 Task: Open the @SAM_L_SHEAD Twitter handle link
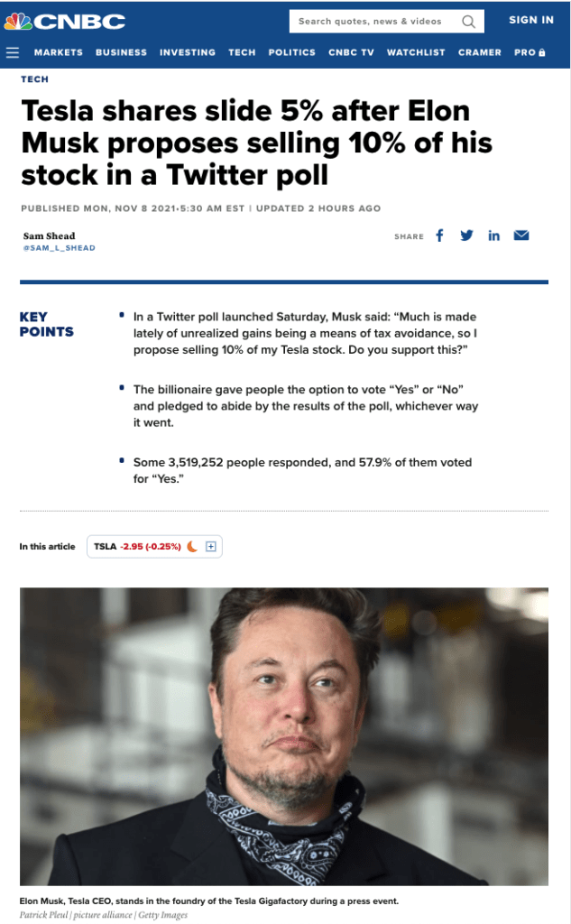tap(59, 248)
